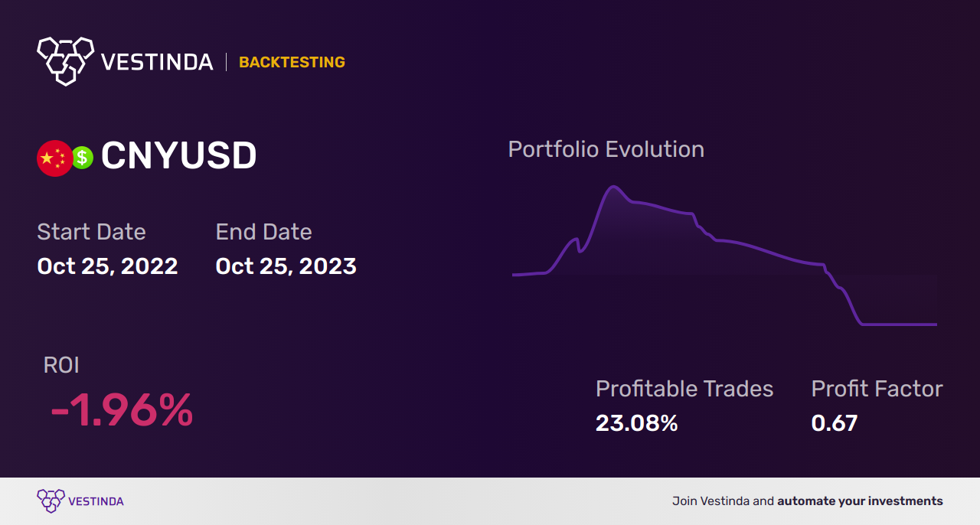Click the CNYUSD pair title
Viewport: 980px width, 525px height.
pyautogui.click(x=178, y=157)
